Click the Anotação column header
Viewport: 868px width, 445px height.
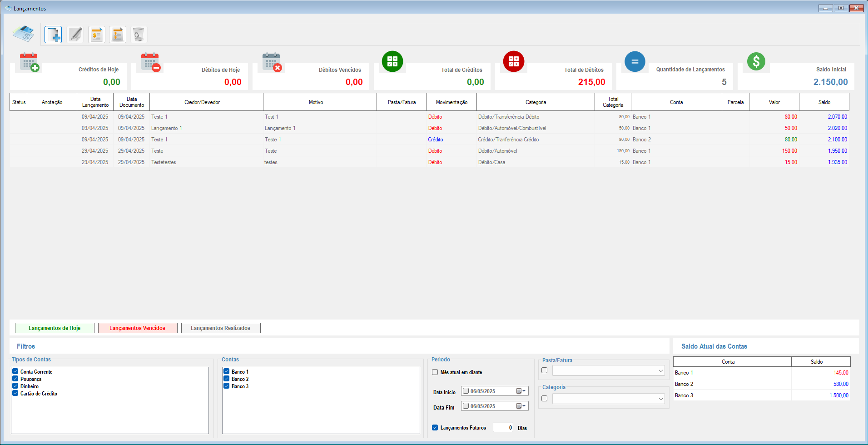coord(52,102)
